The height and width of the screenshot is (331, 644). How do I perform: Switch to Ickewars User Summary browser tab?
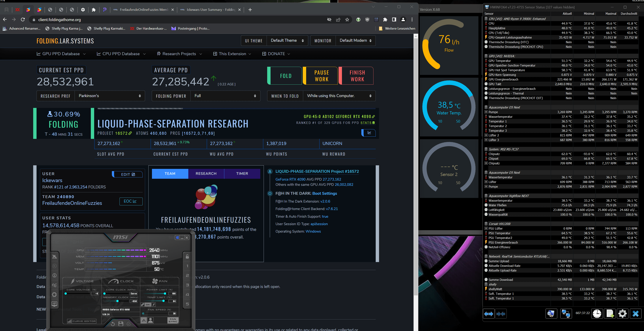(x=211, y=10)
